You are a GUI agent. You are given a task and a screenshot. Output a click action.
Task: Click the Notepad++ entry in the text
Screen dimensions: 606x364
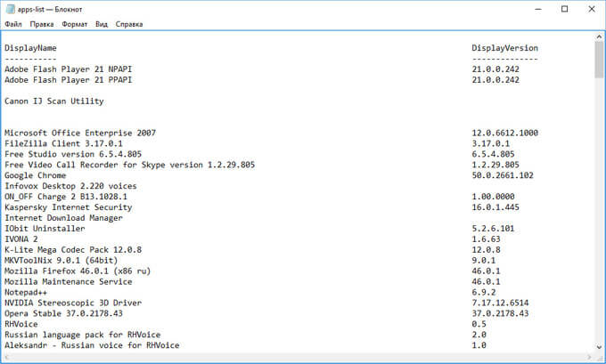(27, 292)
